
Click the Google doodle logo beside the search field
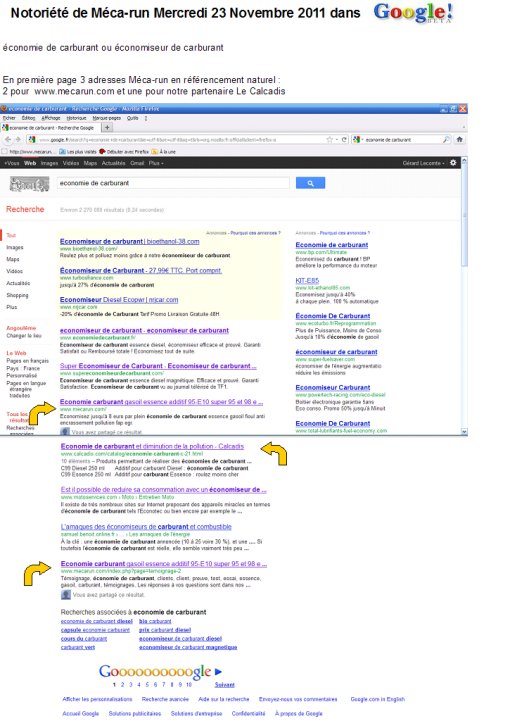[x=29, y=184]
